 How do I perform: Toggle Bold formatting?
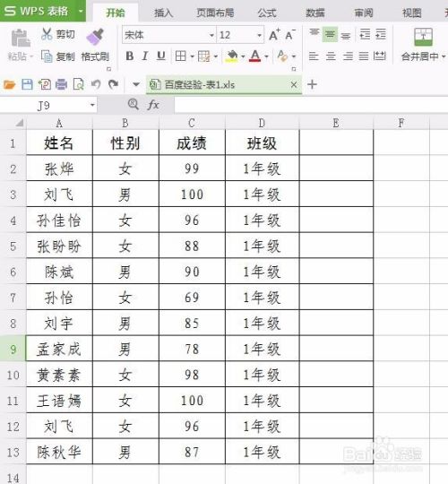[x=130, y=56]
